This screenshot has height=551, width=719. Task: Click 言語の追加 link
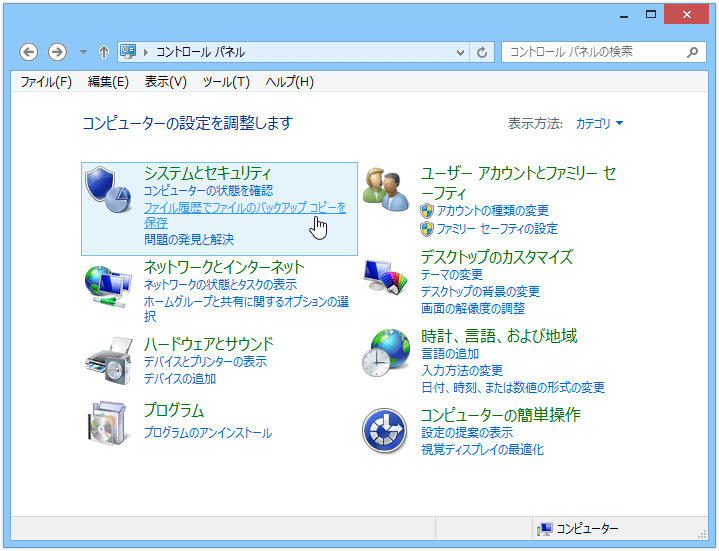pos(450,354)
